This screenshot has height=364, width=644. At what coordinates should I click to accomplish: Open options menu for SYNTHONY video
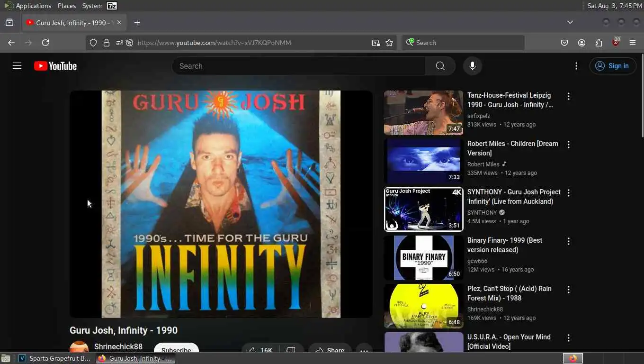(x=569, y=193)
